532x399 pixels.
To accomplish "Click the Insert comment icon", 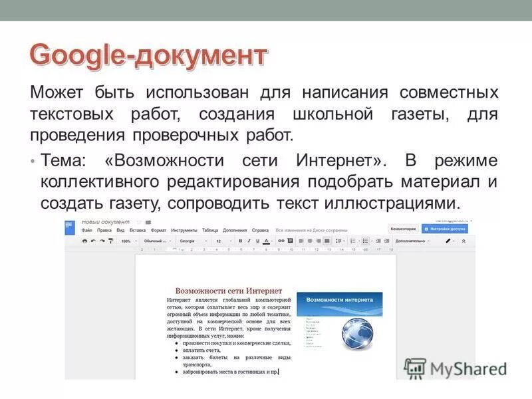I will click(x=290, y=241).
